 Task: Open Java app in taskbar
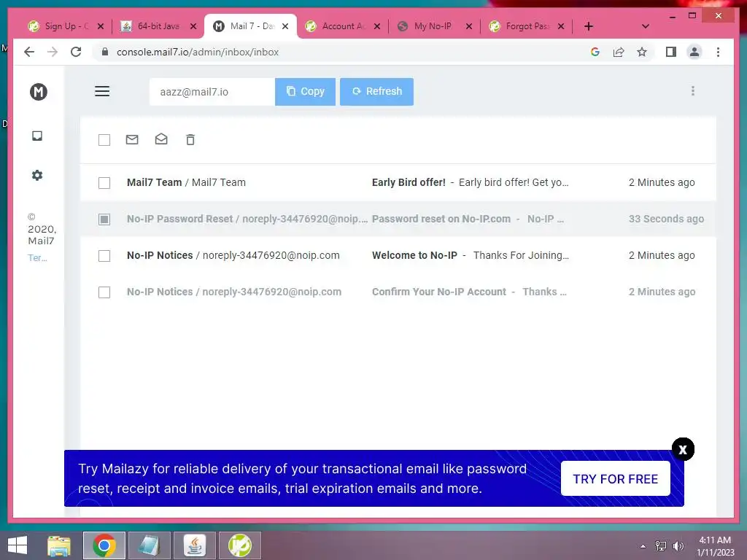[x=194, y=545]
